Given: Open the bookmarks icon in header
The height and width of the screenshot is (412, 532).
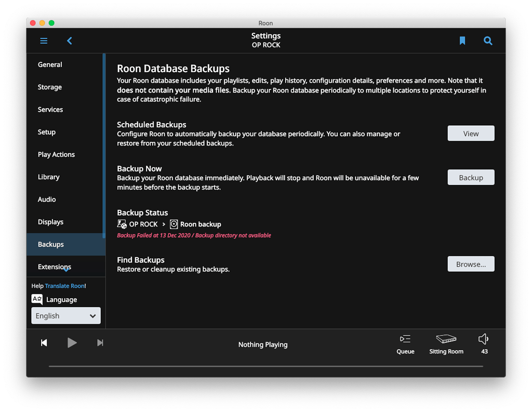Looking at the screenshot, I should 462,40.
